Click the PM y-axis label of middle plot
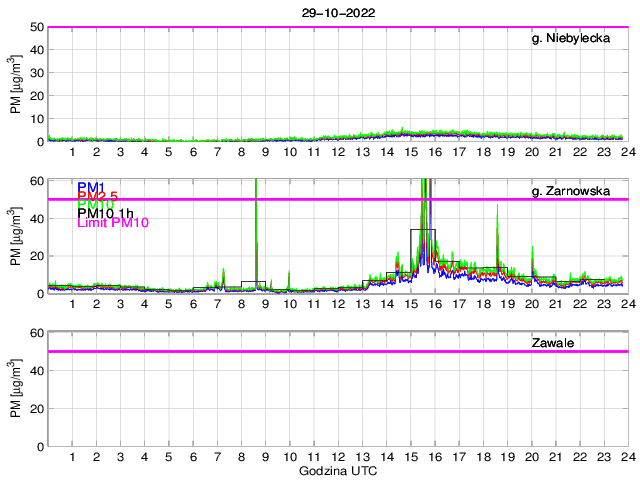 coord(15,236)
